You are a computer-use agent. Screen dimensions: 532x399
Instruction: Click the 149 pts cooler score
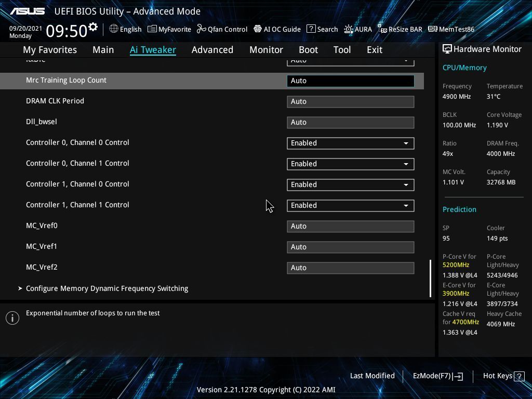pyautogui.click(x=497, y=238)
